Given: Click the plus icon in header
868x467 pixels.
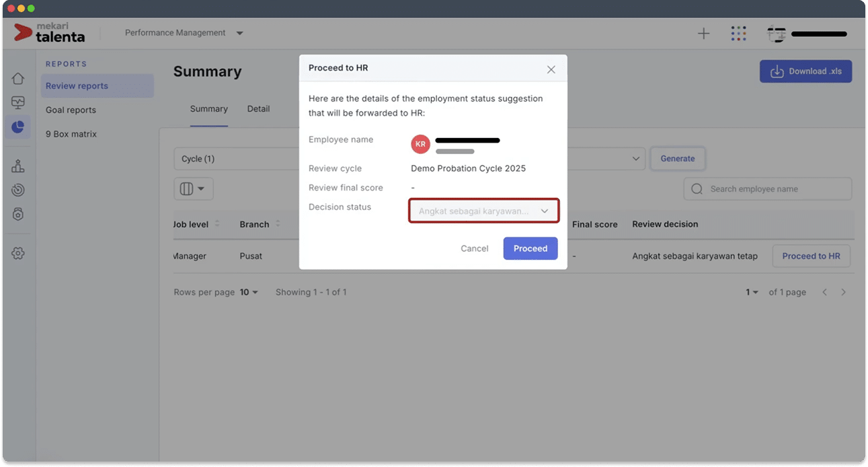Looking at the screenshot, I should (x=703, y=34).
